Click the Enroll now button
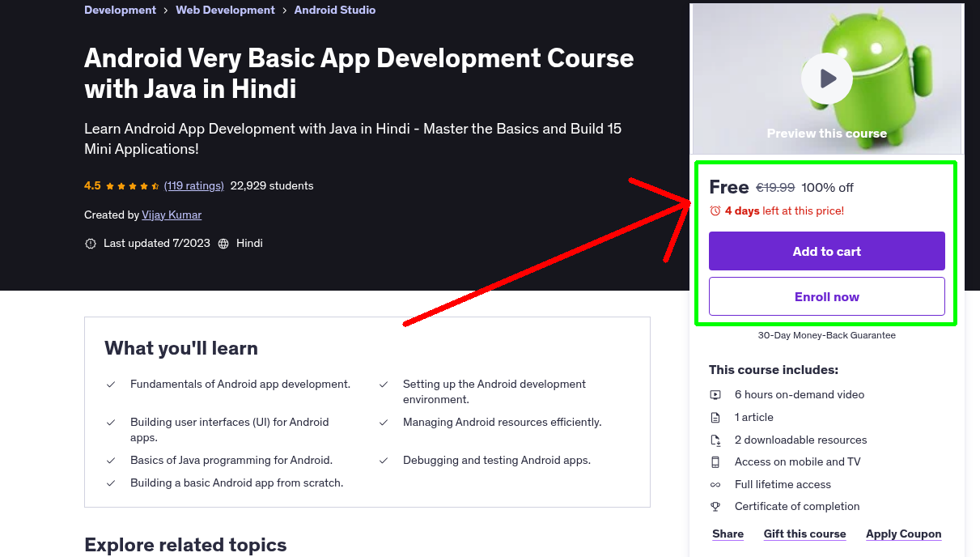Image resolution: width=980 pixels, height=557 pixels. [827, 296]
